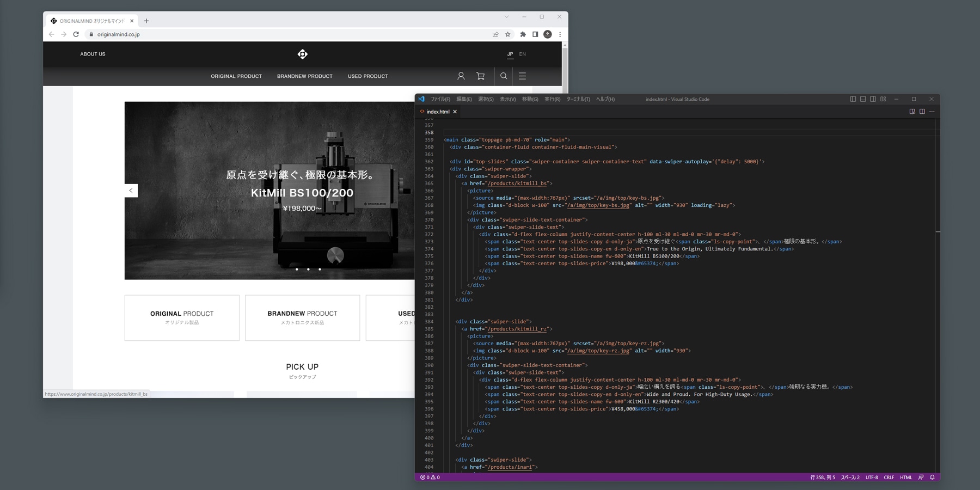This screenshot has height=490, width=980.
Task: Open the HTML language mode selector
Action: (906, 477)
